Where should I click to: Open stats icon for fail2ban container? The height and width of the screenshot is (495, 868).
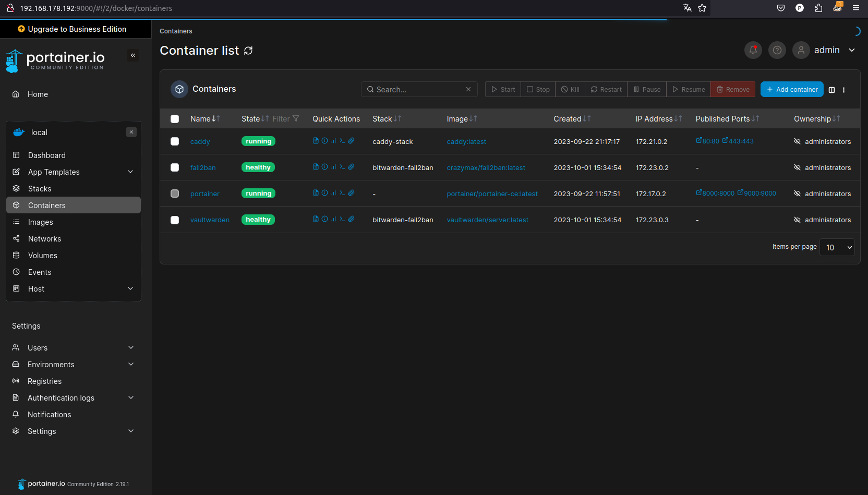coord(333,167)
